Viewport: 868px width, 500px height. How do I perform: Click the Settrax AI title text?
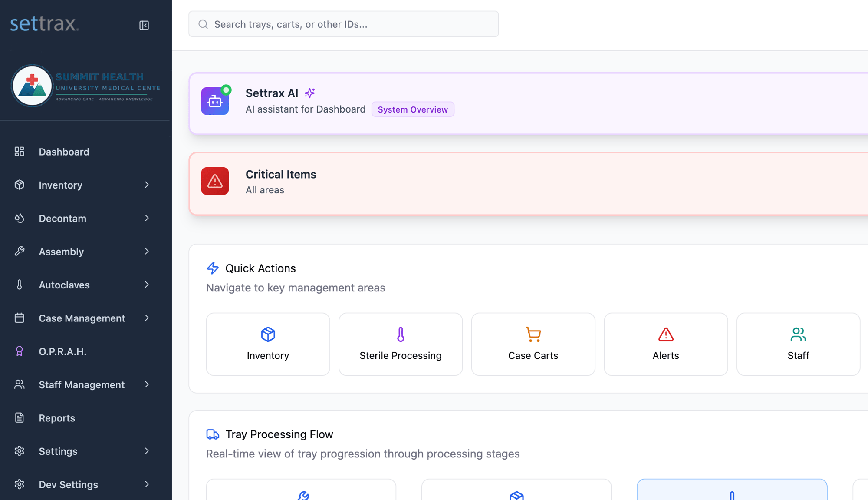coord(272,93)
